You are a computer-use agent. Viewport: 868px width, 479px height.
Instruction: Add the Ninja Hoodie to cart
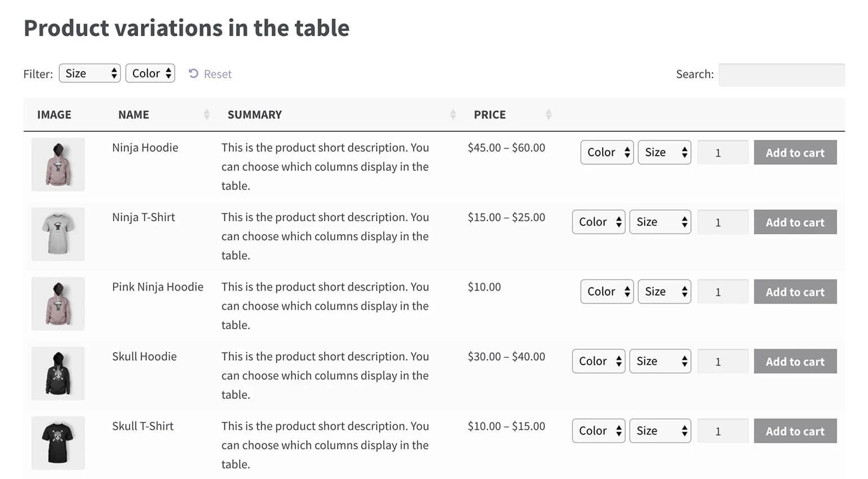pos(795,152)
